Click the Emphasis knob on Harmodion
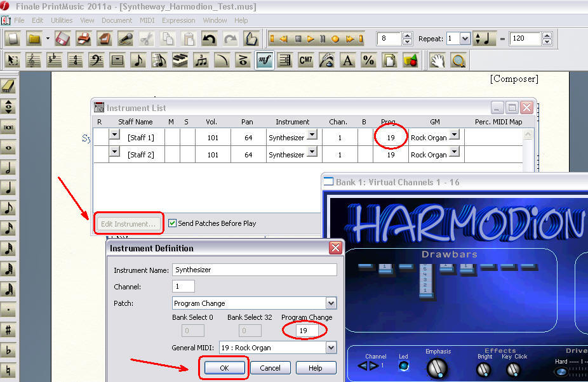The width and height of the screenshot is (588, 382). click(438, 368)
